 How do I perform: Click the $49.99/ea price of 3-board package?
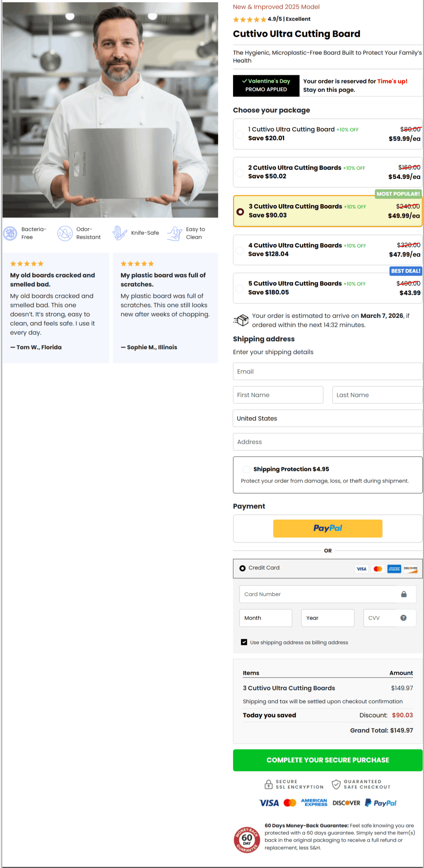click(404, 216)
